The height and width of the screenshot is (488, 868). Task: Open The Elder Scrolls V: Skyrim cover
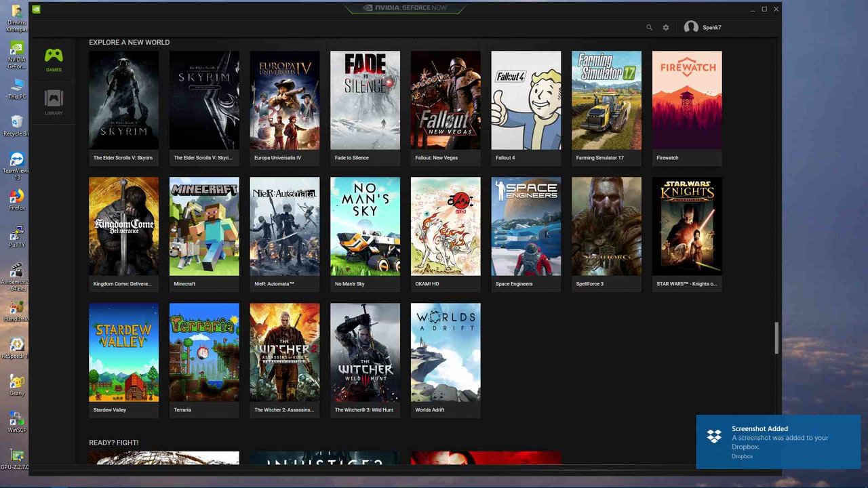point(123,100)
